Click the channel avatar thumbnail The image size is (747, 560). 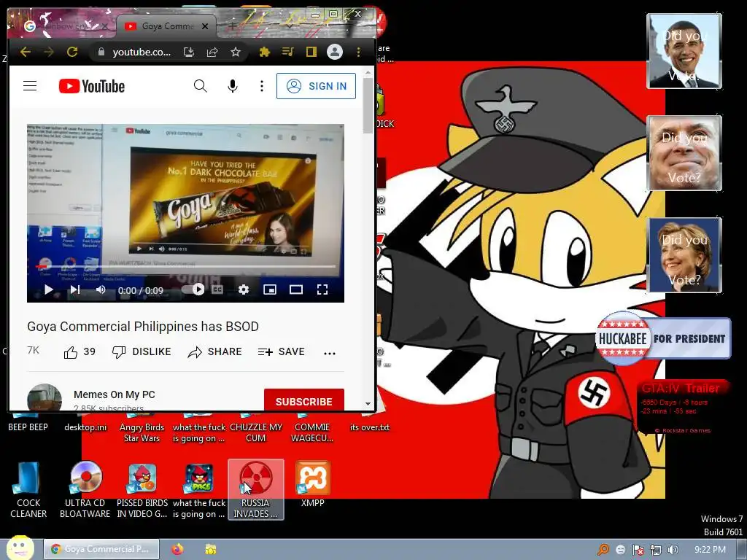tap(44, 398)
